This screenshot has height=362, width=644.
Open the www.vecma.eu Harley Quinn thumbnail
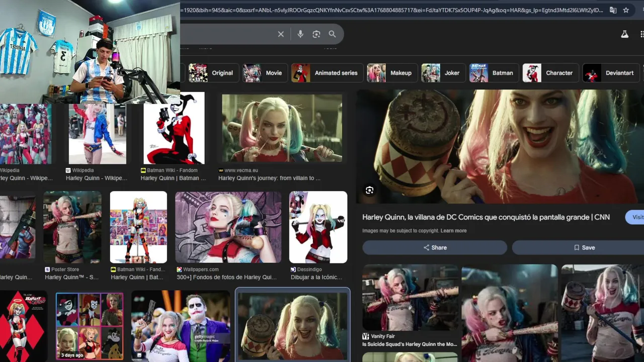[x=282, y=128]
